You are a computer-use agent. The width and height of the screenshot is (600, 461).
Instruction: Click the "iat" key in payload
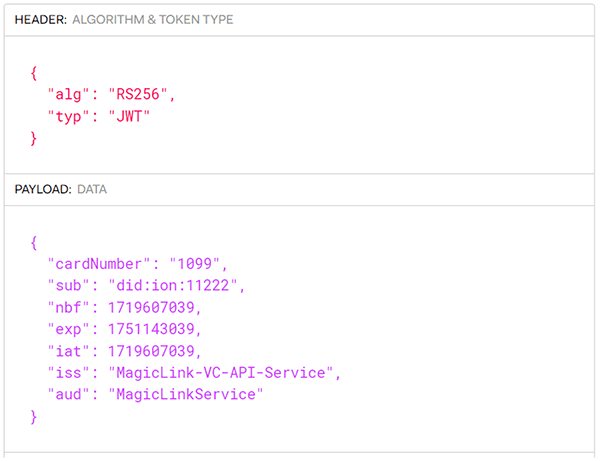67,351
